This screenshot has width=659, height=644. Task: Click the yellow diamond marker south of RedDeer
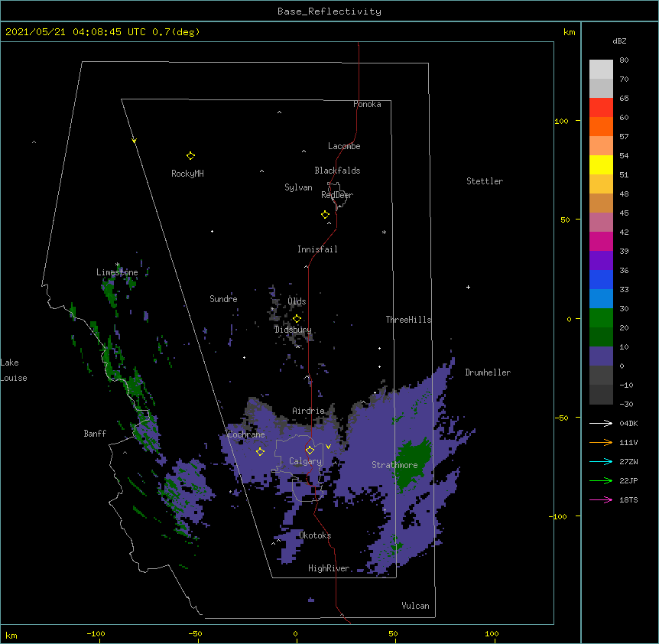325,215
